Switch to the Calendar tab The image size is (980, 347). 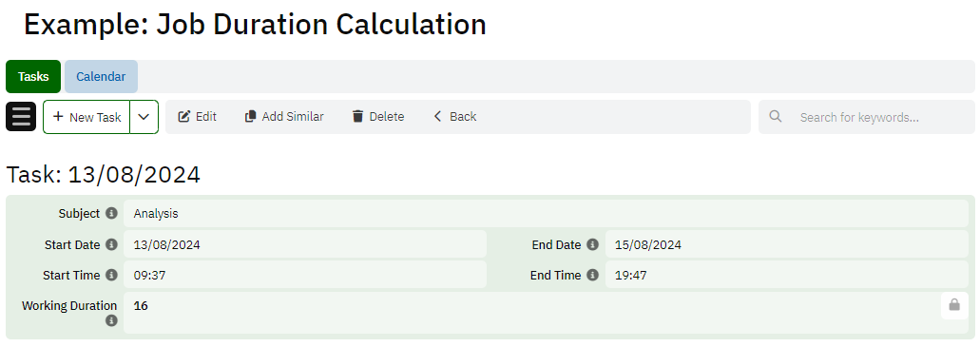(102, 77)
